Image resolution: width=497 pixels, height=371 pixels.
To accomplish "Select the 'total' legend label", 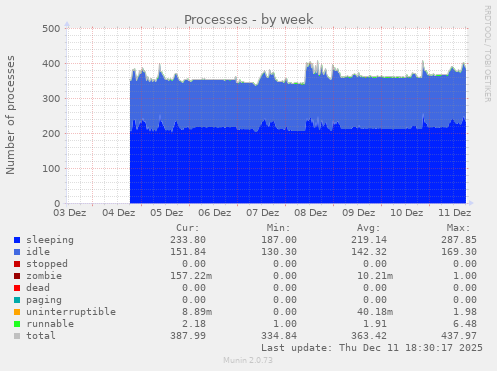I will pos(41,336).
